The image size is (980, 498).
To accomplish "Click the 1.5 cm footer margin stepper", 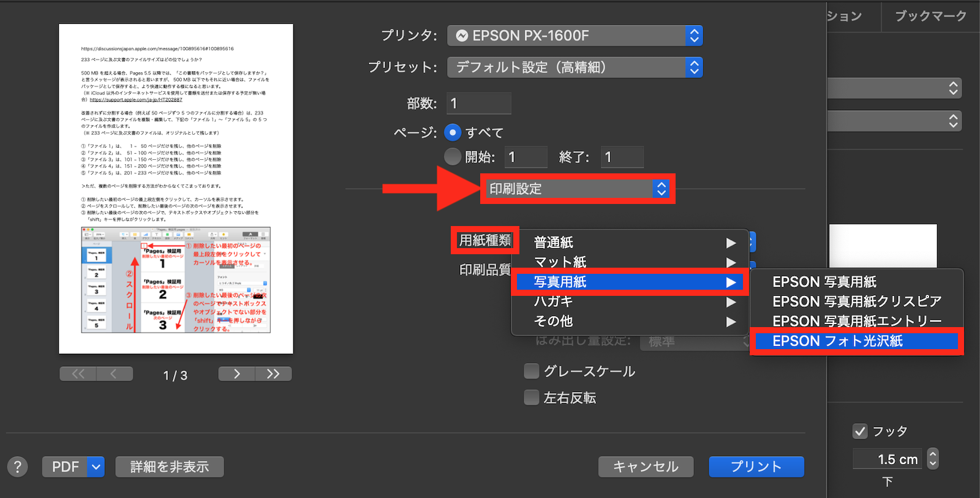I will pos(932,458).
